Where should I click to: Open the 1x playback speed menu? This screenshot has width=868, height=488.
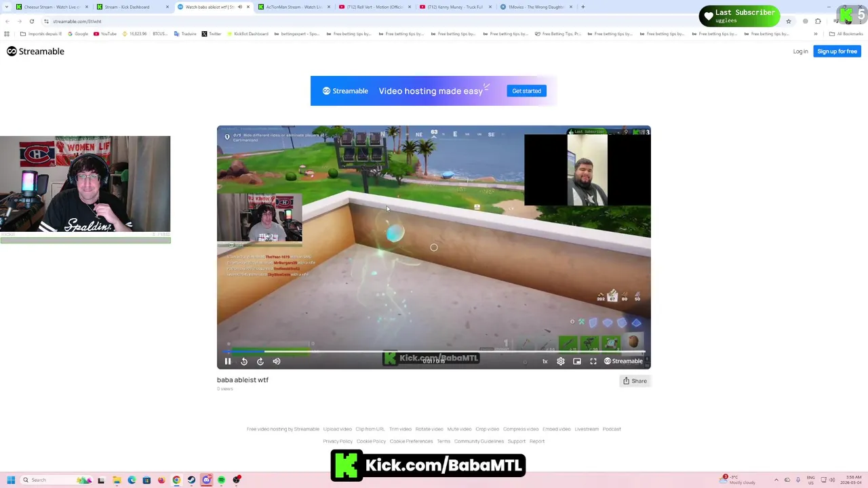pyautogui.click(x=545, y=361)
